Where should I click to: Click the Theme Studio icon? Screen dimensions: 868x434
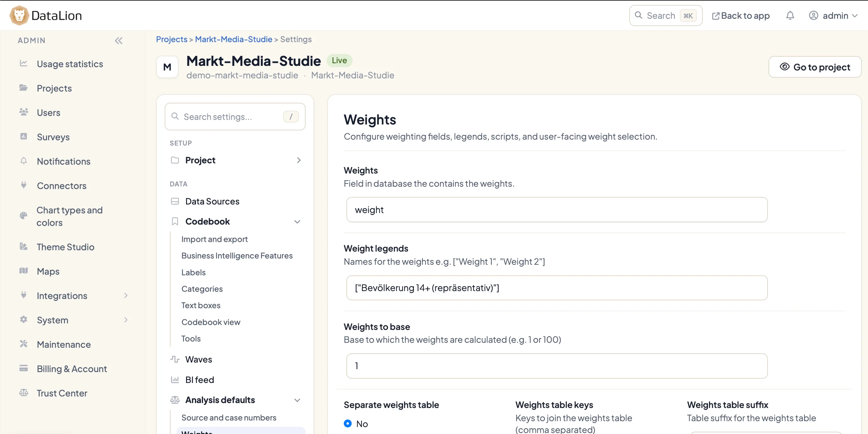click(24, 246)
